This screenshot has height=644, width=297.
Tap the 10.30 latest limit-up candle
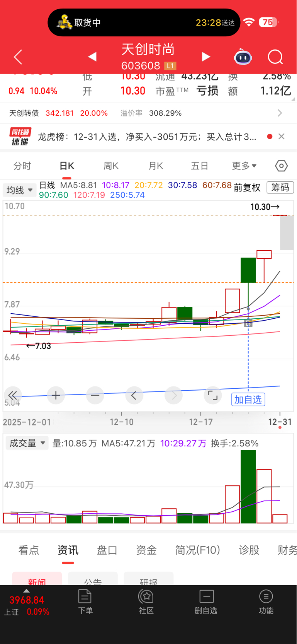[x=280, y=215]
